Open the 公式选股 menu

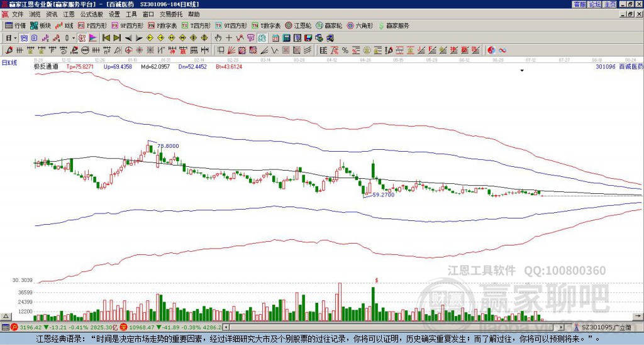click(x=91, y=14)
